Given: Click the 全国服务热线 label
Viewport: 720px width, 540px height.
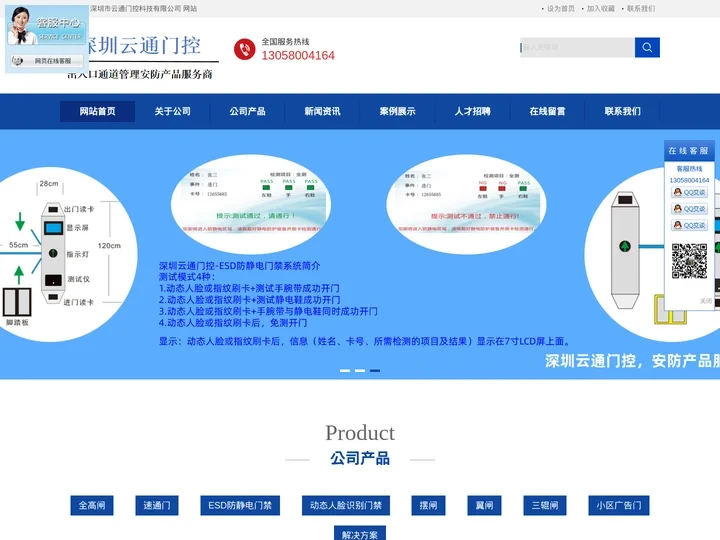Looking at the screenshot, I should pos(286,41).
